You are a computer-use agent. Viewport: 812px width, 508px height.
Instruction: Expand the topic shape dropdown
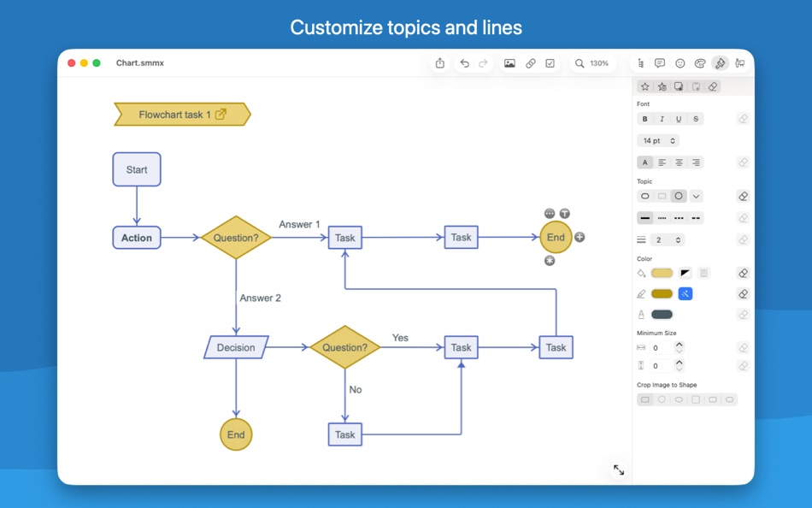(x=695, y=196)
